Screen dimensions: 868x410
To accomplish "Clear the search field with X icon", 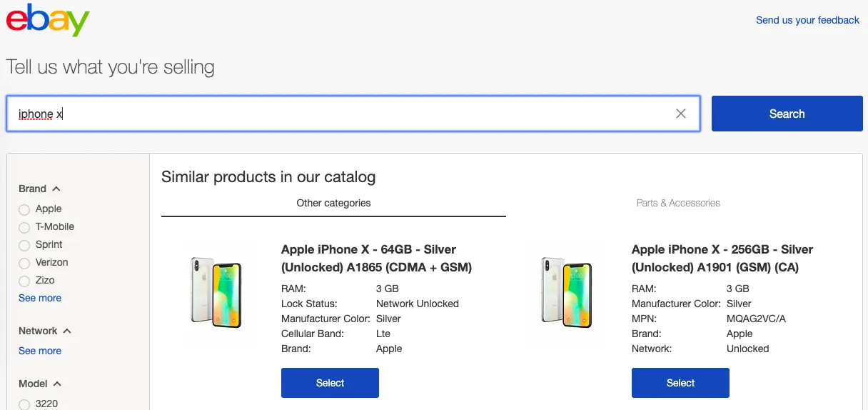I will 681,114.
